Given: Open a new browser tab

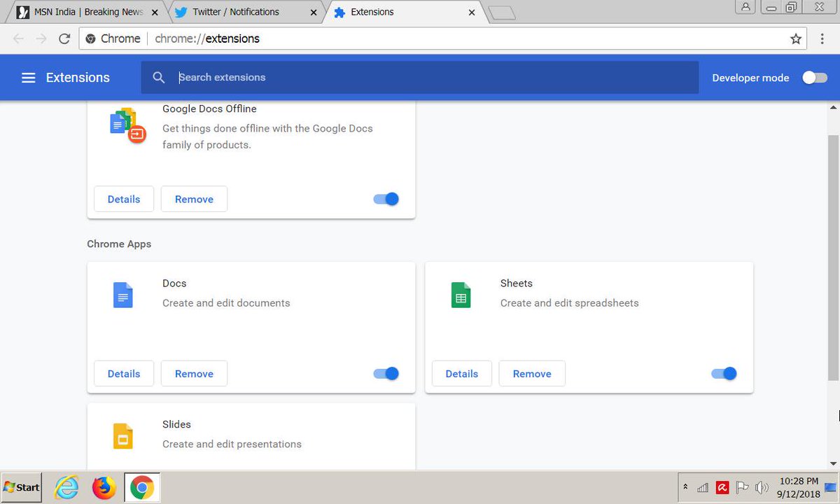Looking at the screenshot, I should tap(501, 13).
